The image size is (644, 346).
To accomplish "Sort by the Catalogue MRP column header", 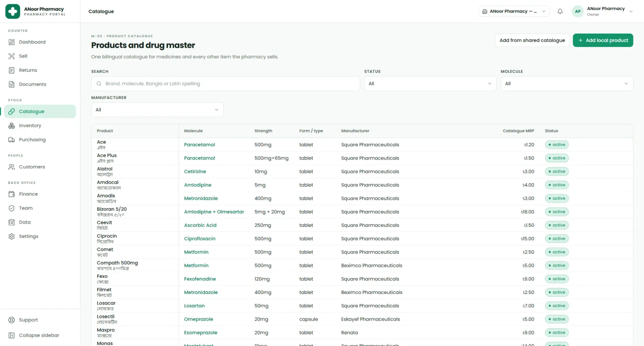I will point(518,131).
